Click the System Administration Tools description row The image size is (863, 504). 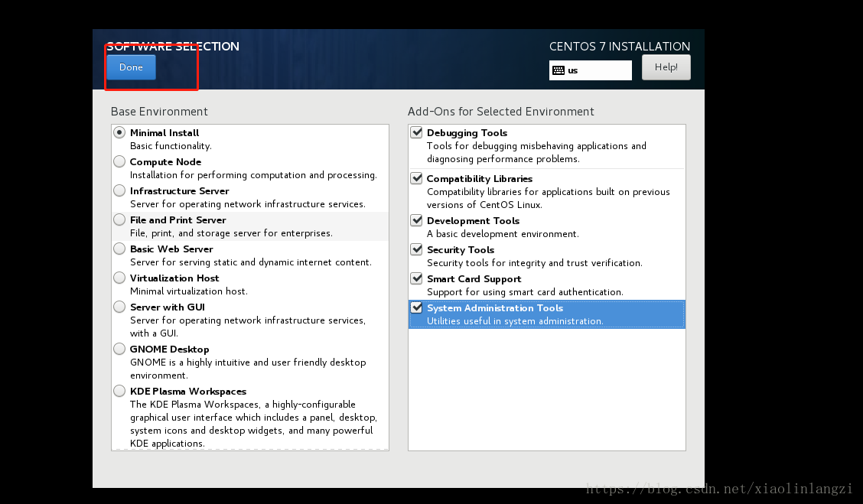[515, 321]
